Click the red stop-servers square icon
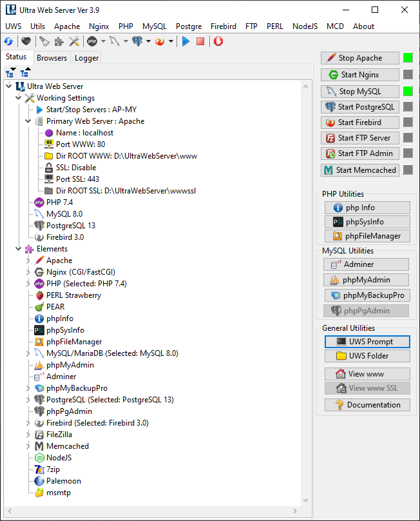 coord(200,41)
